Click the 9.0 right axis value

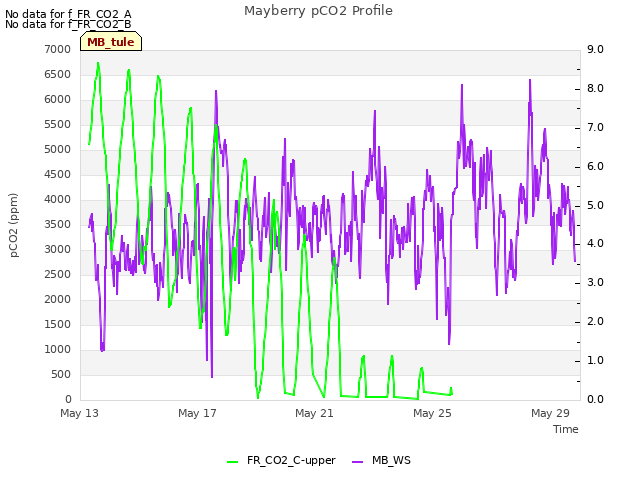(x=595, y=49)
